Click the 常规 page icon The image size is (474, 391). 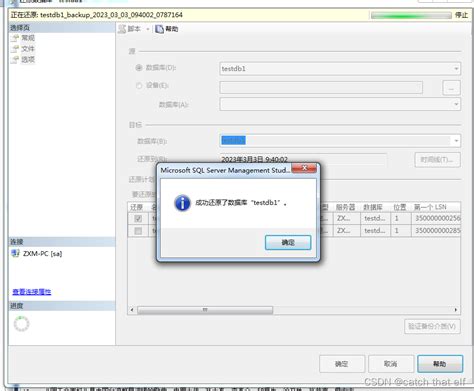pyautogui.click(x=15, y=38)
